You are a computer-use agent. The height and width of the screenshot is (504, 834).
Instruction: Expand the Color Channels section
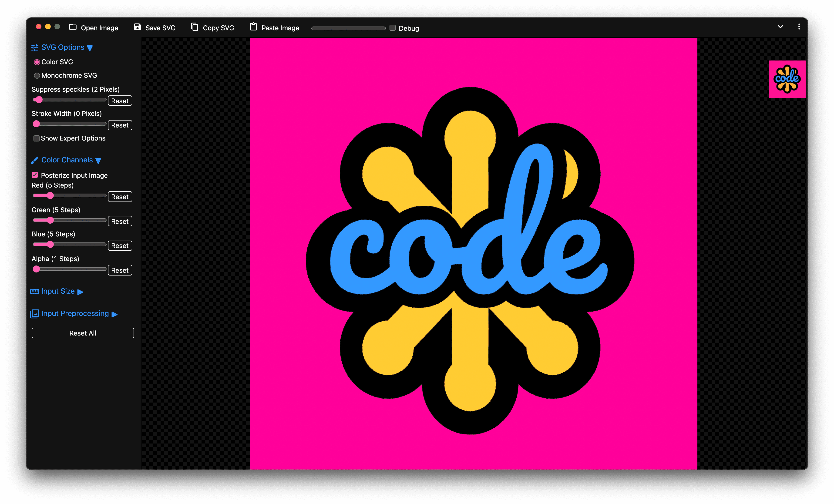click(x=67, y=160)
